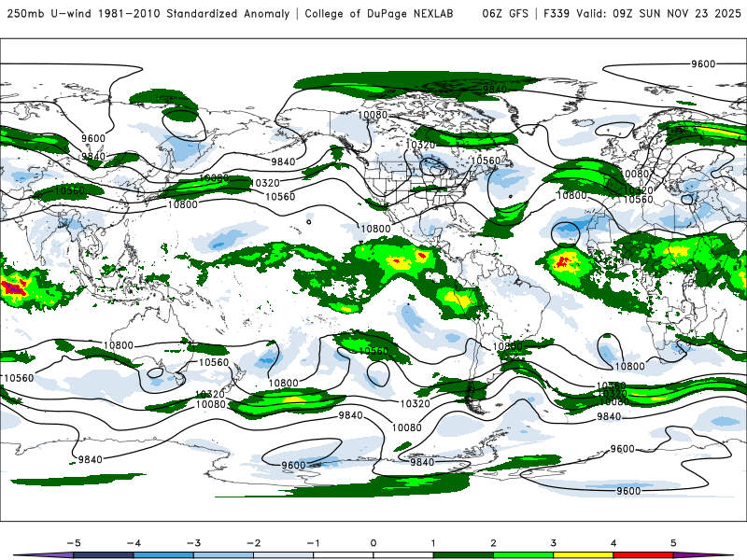This screenshot has height=560, width=747.
Task: Click the 10800 contour label over Australia
Action: tap(119, 345)
